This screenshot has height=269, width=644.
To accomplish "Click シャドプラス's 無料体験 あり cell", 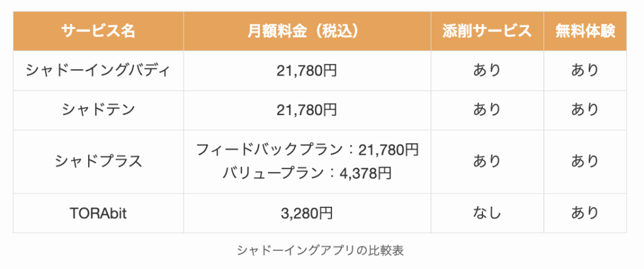I will pos(585,162).
